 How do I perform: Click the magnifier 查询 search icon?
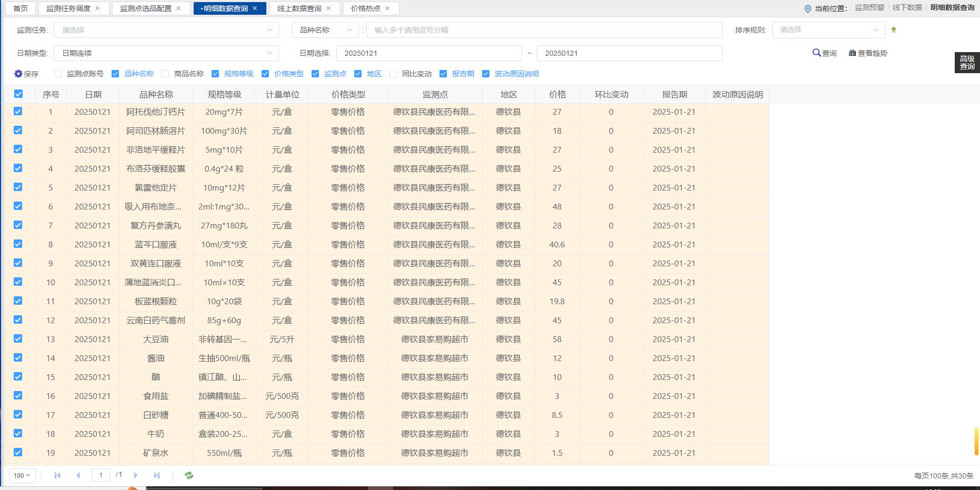point(816,53)
